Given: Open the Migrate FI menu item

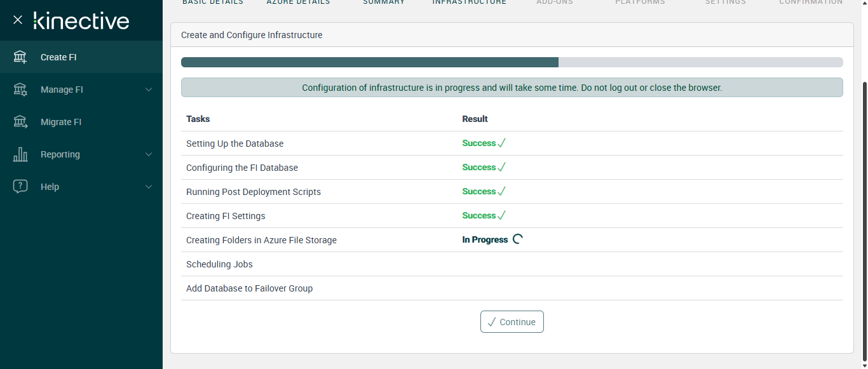Looking at the screenshot, I should [x=61, y=122].
